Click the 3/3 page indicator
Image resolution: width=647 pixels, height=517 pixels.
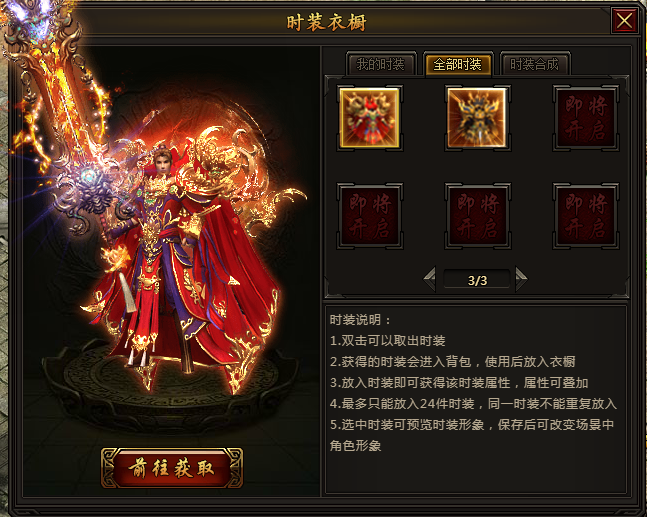tap(477, 280)
